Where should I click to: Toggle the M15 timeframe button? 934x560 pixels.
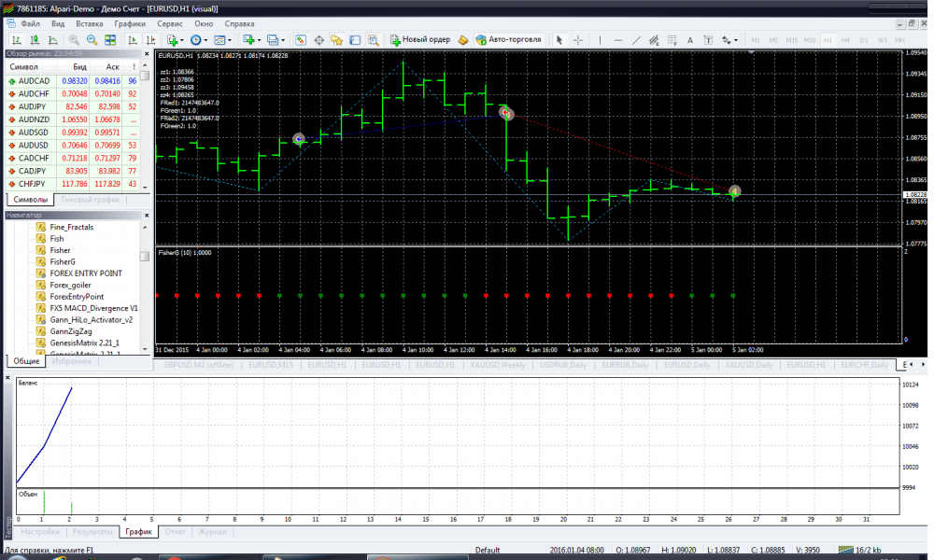(x=791, y=40)
